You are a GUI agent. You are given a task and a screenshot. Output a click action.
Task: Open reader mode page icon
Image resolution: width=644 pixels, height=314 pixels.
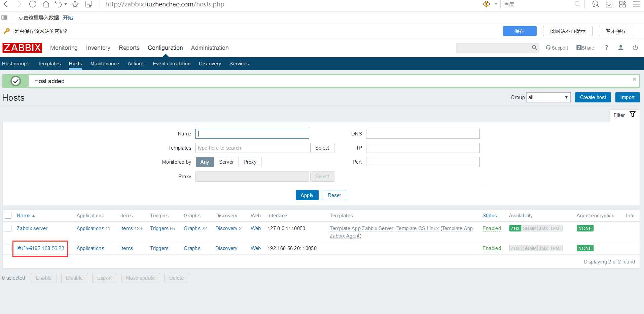(x=88, y=4)
